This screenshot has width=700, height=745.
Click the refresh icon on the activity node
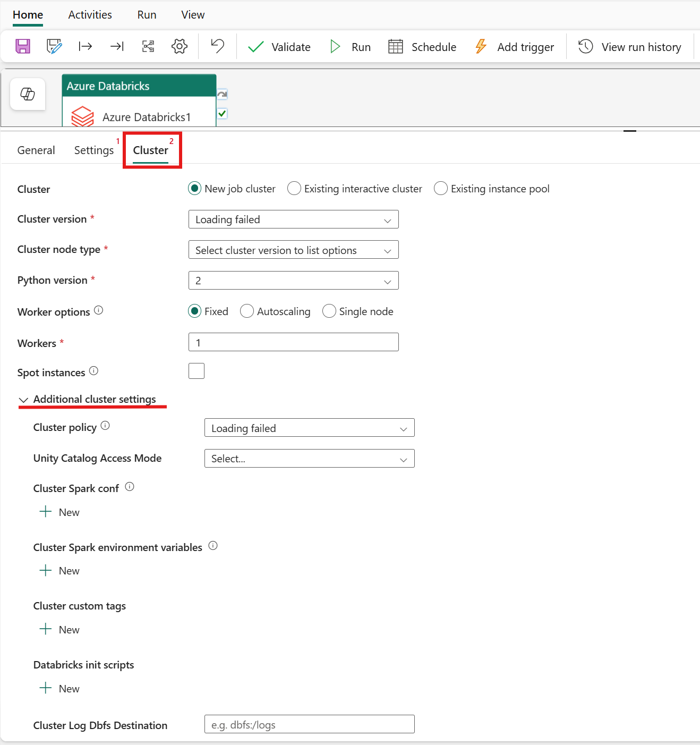[x=221, y=94]
